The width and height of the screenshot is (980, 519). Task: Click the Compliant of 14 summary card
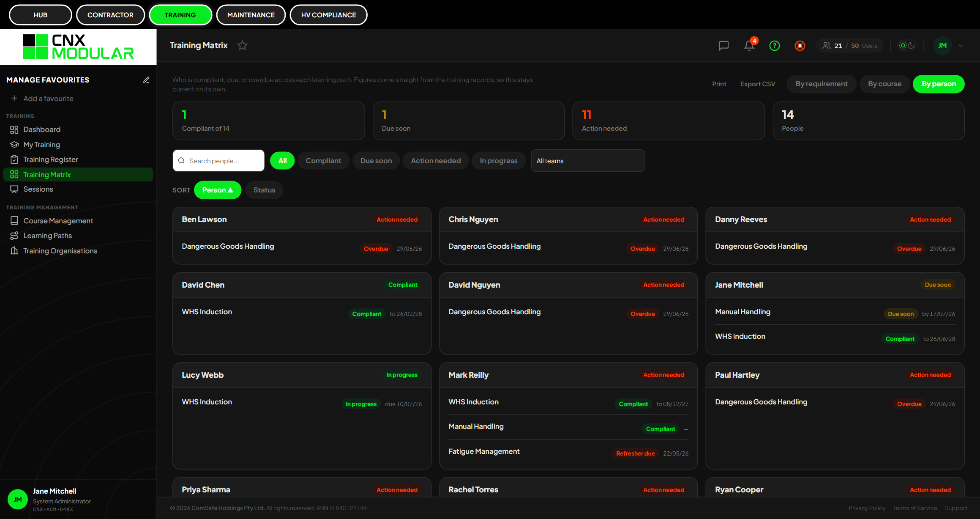[x=268, y=121]
